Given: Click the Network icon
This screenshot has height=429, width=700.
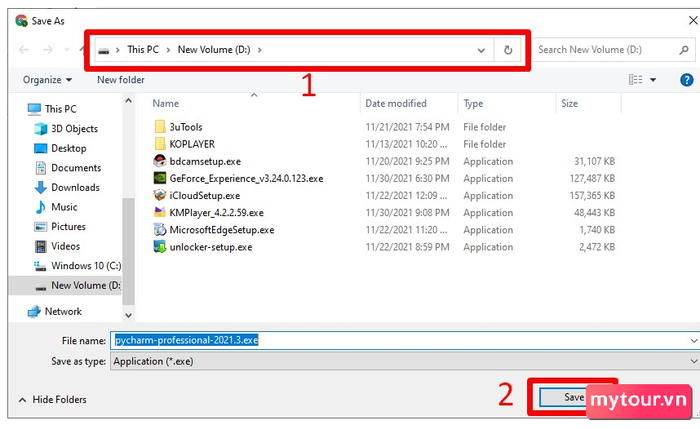Looking at the screenshot, I should [34, 312].
